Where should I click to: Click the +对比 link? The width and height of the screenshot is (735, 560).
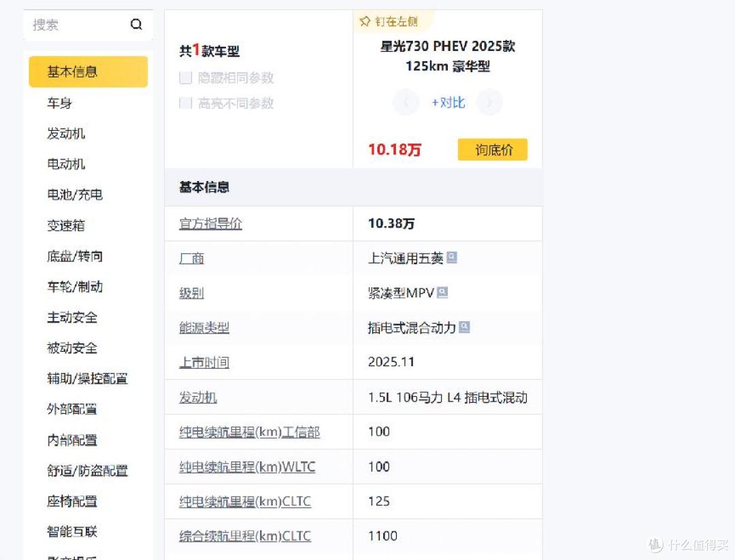point(448,102)
